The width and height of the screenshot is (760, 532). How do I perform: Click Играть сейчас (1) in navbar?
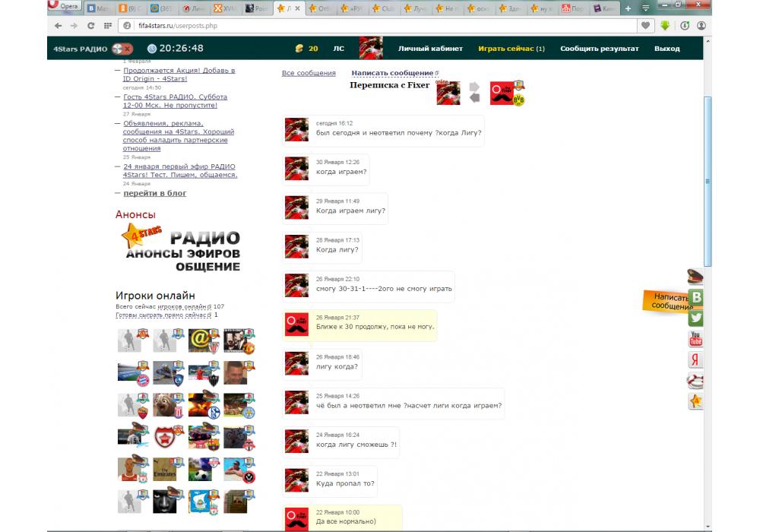(511, 49)
